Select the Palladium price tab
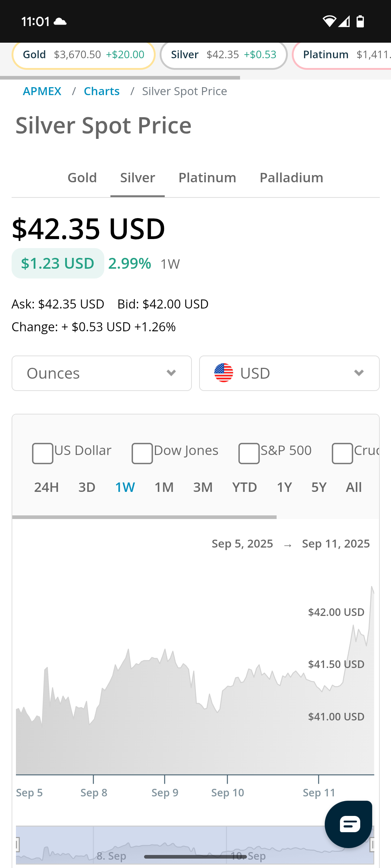 291,178
